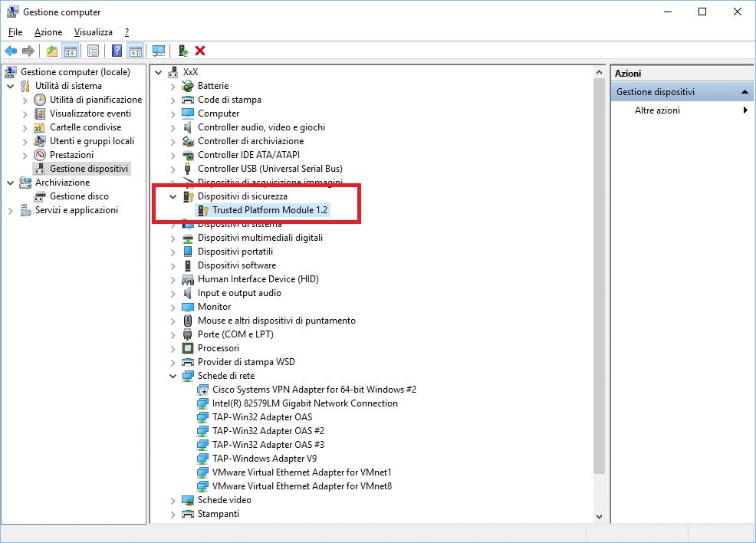
Task: Open the Azione menu
Action: point(48,31)
